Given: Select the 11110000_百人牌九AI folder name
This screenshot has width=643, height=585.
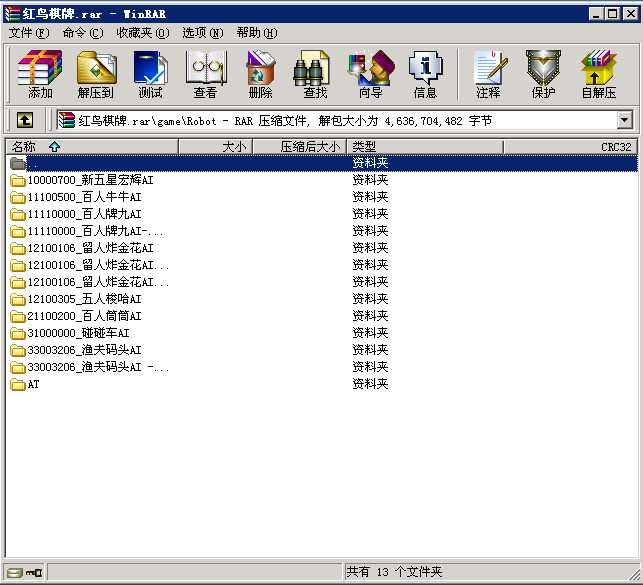Looking at the screenshot, I should point(84,214).
